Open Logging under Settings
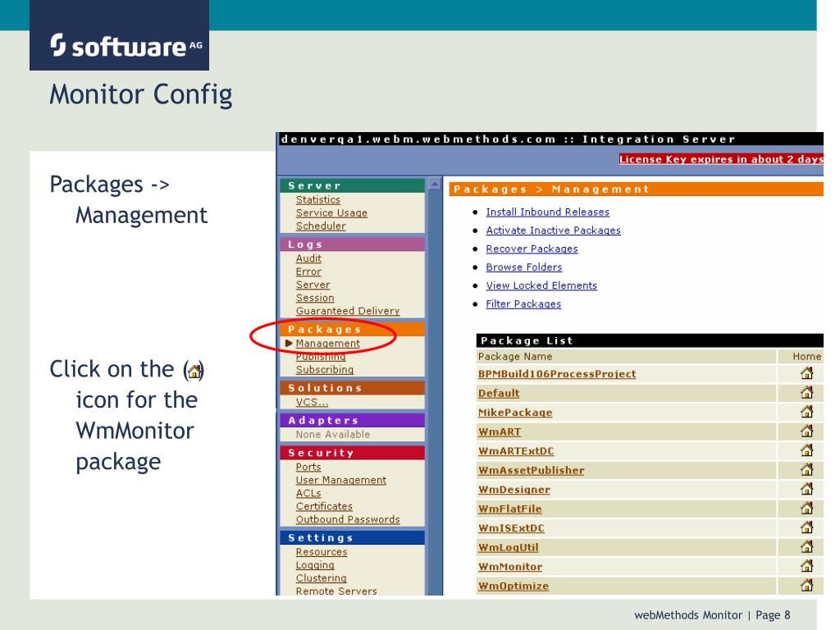The width and height of the screenshot is (840, 630). pyautogui.click(x=315, y=565)
